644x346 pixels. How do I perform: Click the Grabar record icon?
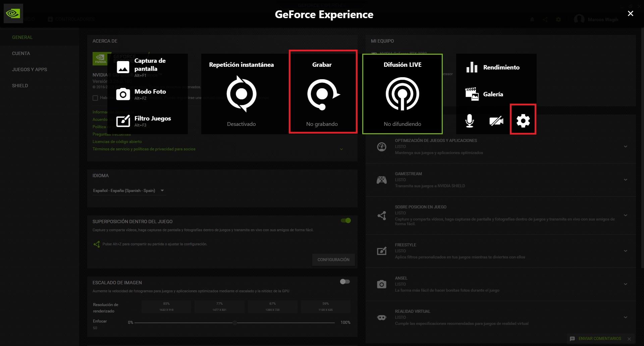pyautogui.click(x=322, y=94)
